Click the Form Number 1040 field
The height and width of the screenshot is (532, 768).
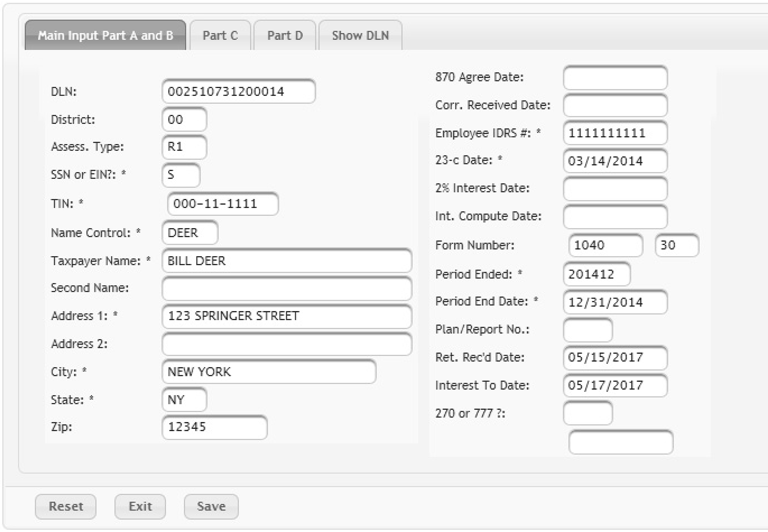(x=605, y=245)
